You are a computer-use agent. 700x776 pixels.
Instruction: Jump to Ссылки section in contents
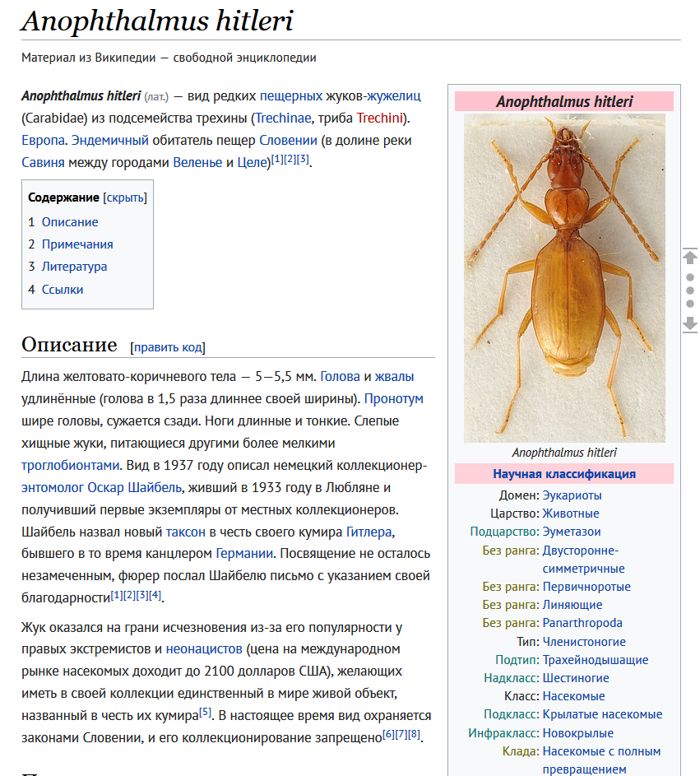pos(63,289)
